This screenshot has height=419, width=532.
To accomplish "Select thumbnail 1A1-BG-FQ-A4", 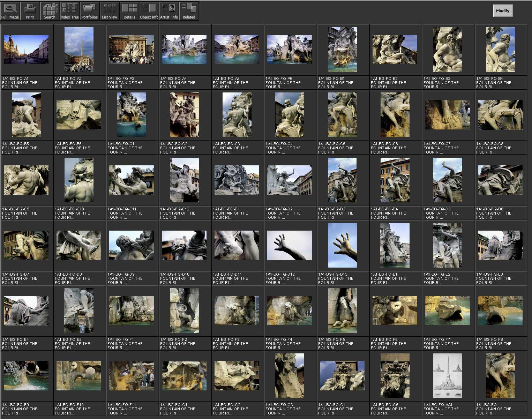I will 184,50.
